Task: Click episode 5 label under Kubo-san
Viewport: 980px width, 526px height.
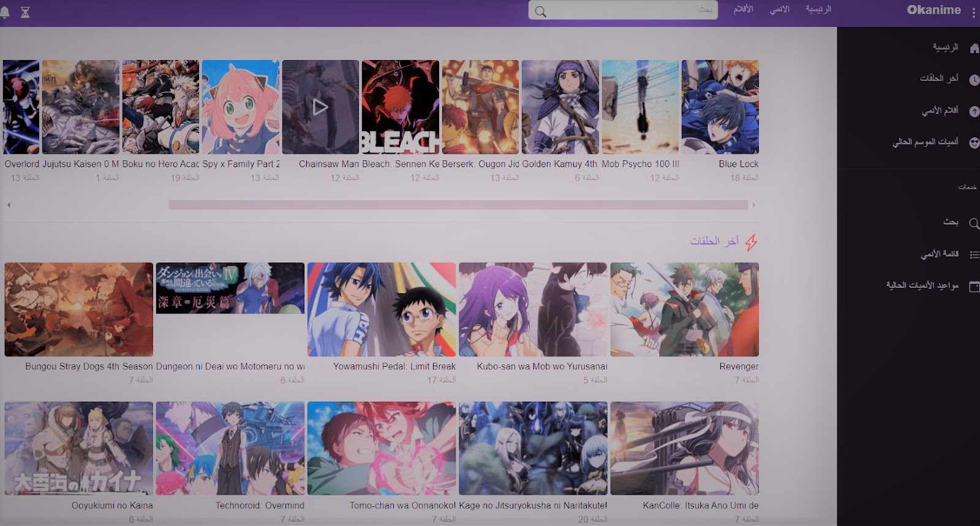Action: pos(595,380)
